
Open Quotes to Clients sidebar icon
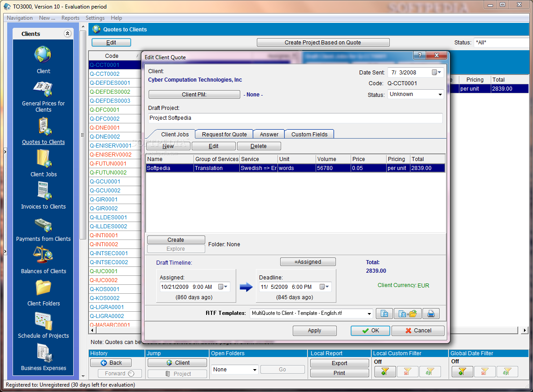44,126
